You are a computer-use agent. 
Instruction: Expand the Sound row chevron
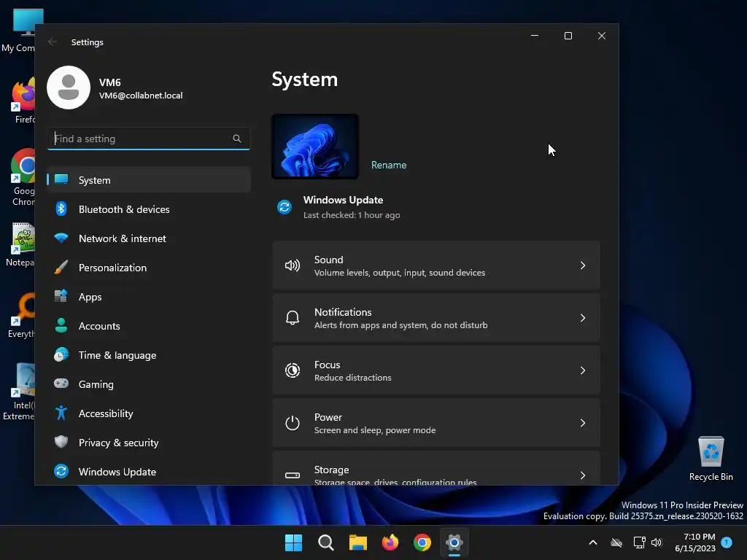point(583,265)
